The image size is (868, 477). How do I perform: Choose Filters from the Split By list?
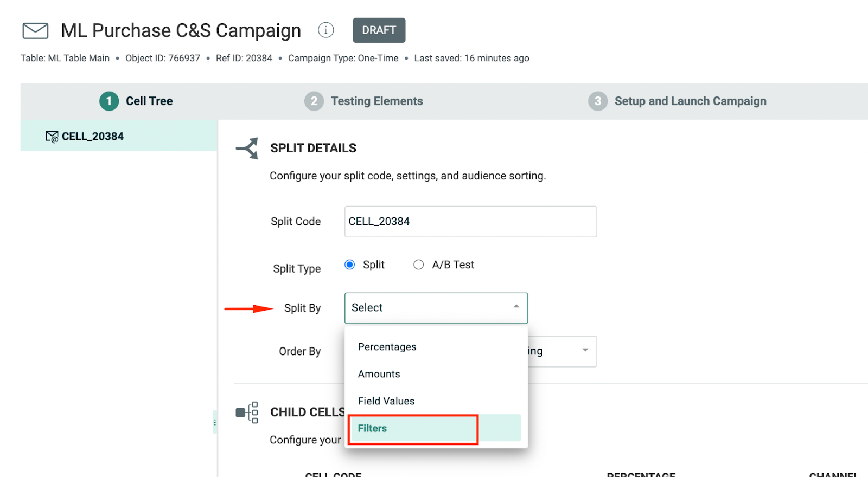372,428
